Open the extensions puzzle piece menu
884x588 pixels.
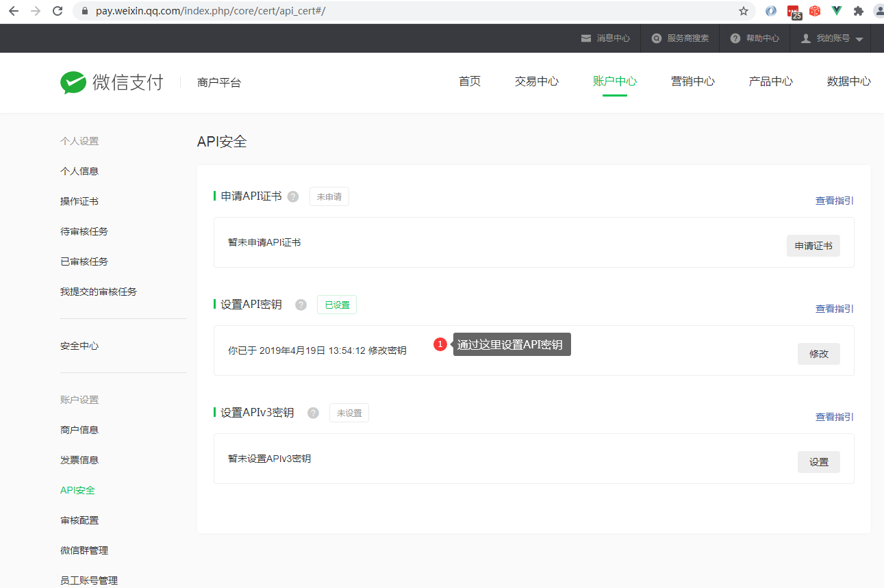coord(859,11)
